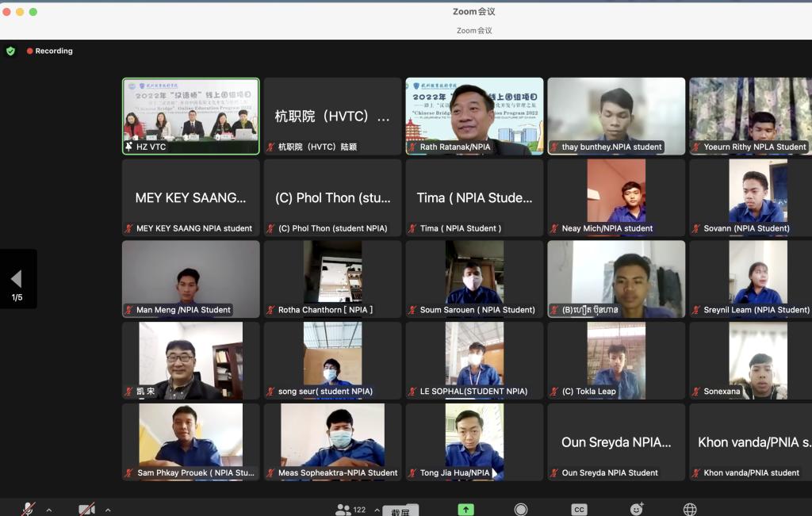Click the Record circle icon

pyautogui.click(x=521, y=510)
